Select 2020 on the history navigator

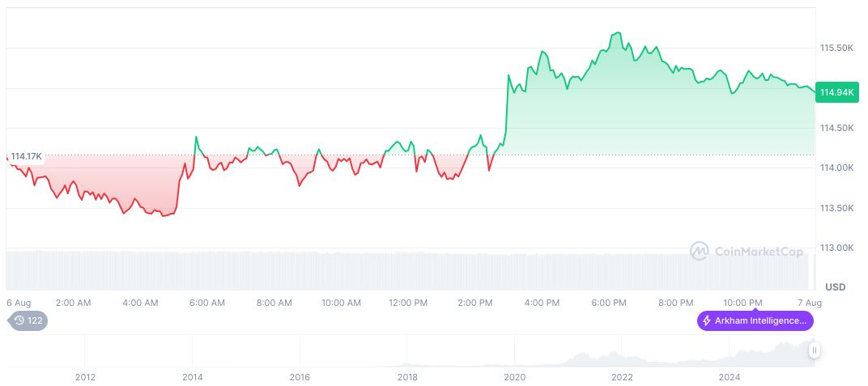click(x=514, y=376)
